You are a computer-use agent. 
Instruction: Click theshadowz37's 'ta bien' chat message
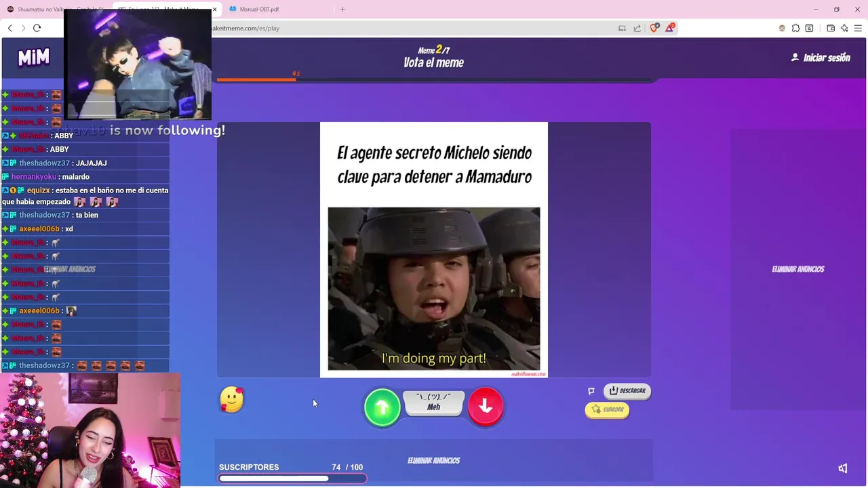(x=85, y=215)
